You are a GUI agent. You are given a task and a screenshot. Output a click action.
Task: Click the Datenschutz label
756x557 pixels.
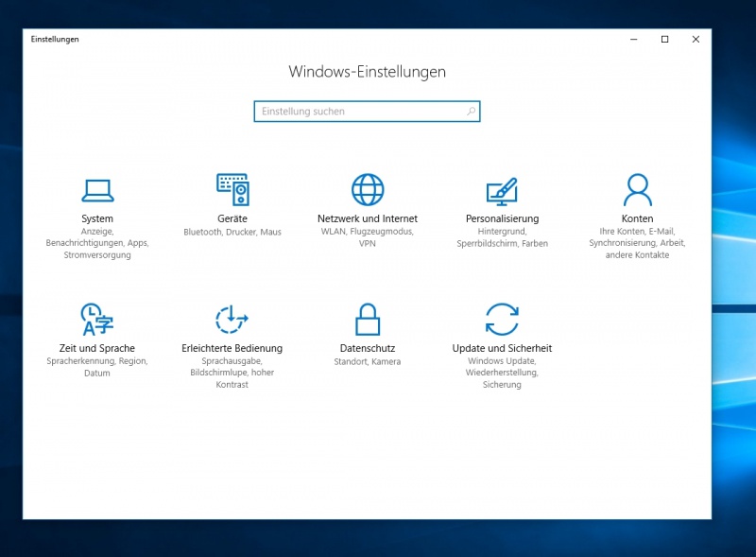(368, 348)
